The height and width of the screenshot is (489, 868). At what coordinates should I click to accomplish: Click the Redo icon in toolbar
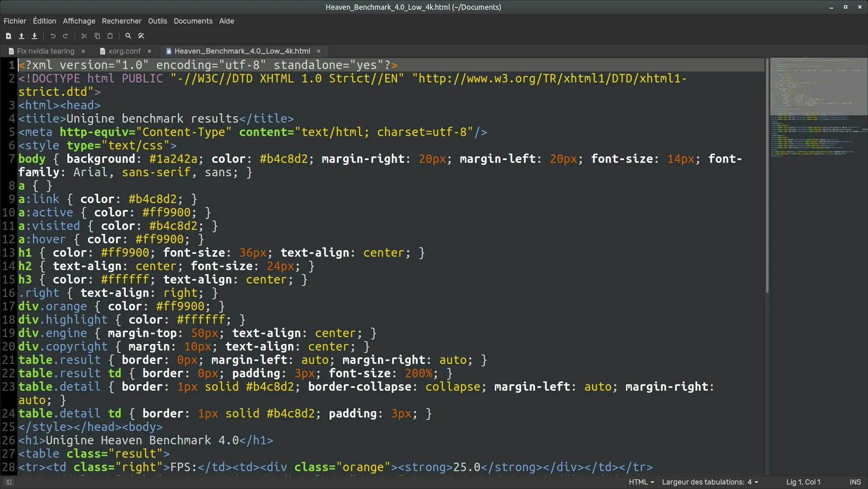coord(65,36)
